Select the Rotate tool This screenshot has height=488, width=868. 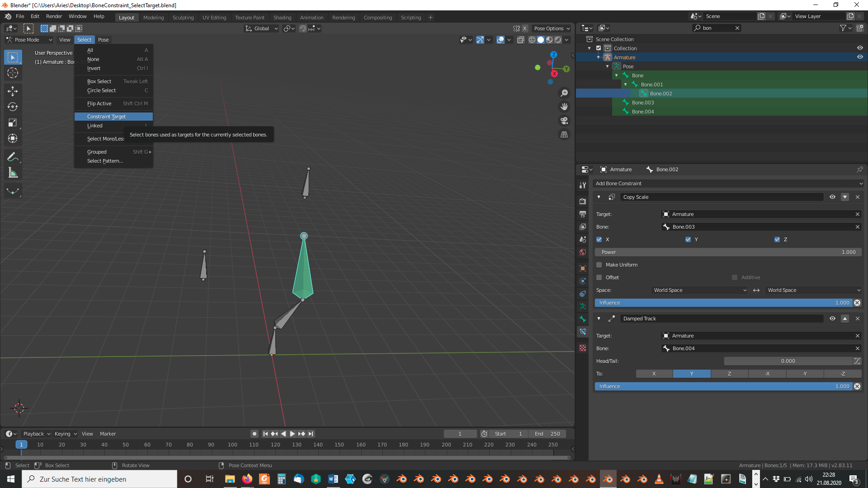[x=13, y=107]
